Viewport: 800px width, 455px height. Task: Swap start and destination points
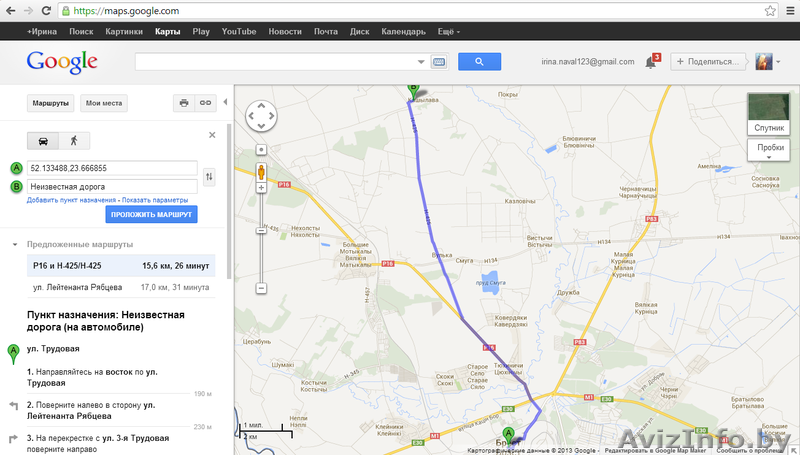tap(209, 177)
